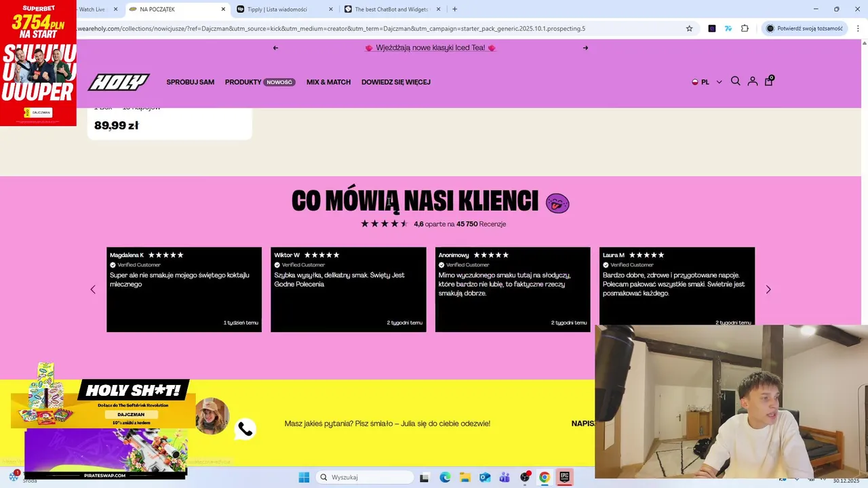Open Outlook from taskbar
This screenshot has height=488, width=868.
pyautogui.click(x=485, y=477)
